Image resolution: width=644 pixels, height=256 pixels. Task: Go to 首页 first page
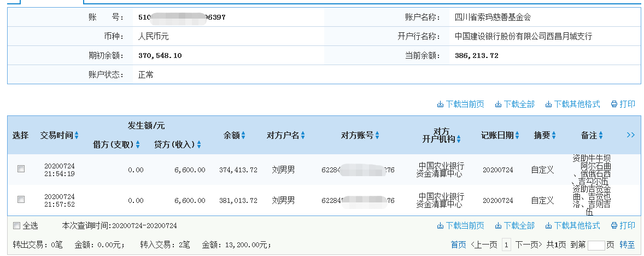click(x=458, y=245)
